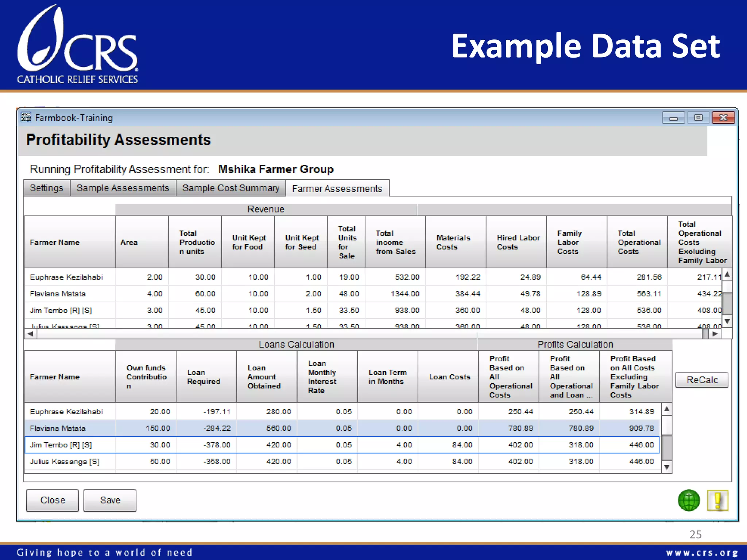Screen dimensions: 747x560
Task: Click the ReCalc button
Action: click(702, 380)
